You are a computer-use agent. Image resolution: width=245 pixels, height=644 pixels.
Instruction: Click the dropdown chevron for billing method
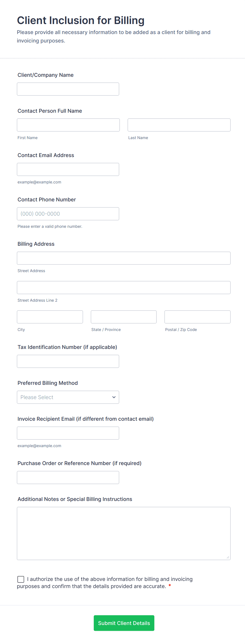pyautogui.click(x=114, y=397)
